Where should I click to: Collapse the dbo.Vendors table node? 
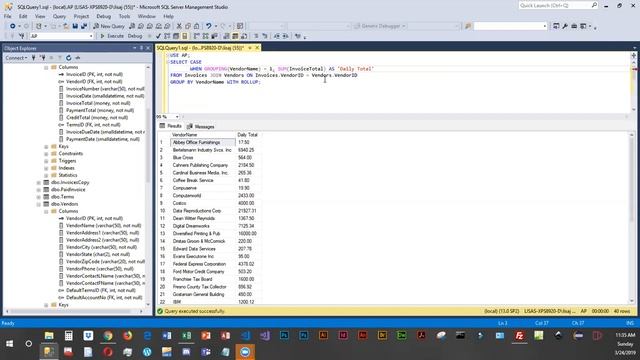point(39,204)
